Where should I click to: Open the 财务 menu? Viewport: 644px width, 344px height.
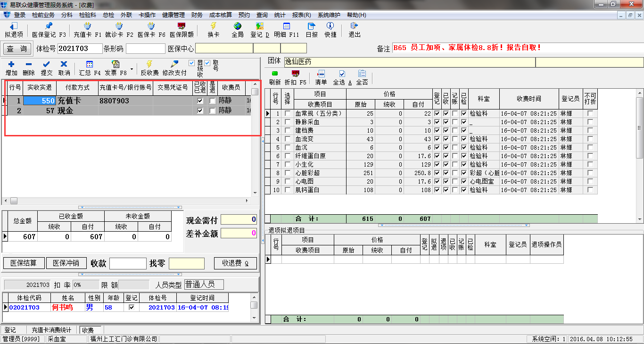[x=197, y=15]
